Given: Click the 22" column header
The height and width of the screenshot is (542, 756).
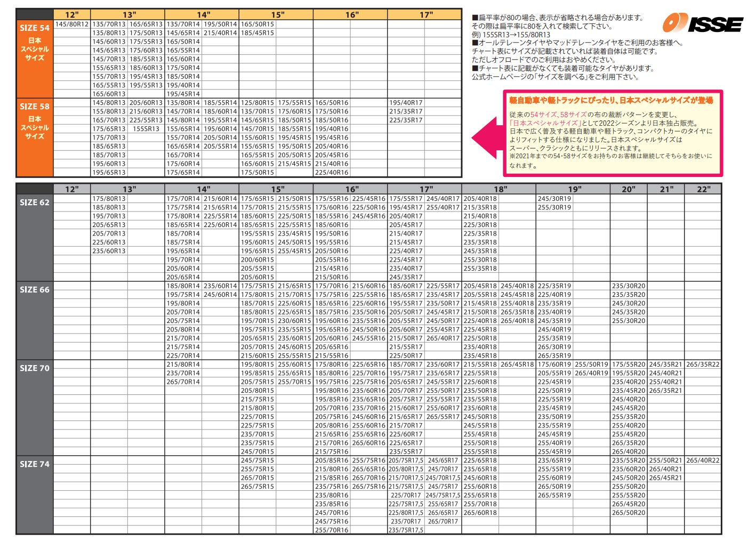Looking at the screenshot, I should (x=703, y=189).
